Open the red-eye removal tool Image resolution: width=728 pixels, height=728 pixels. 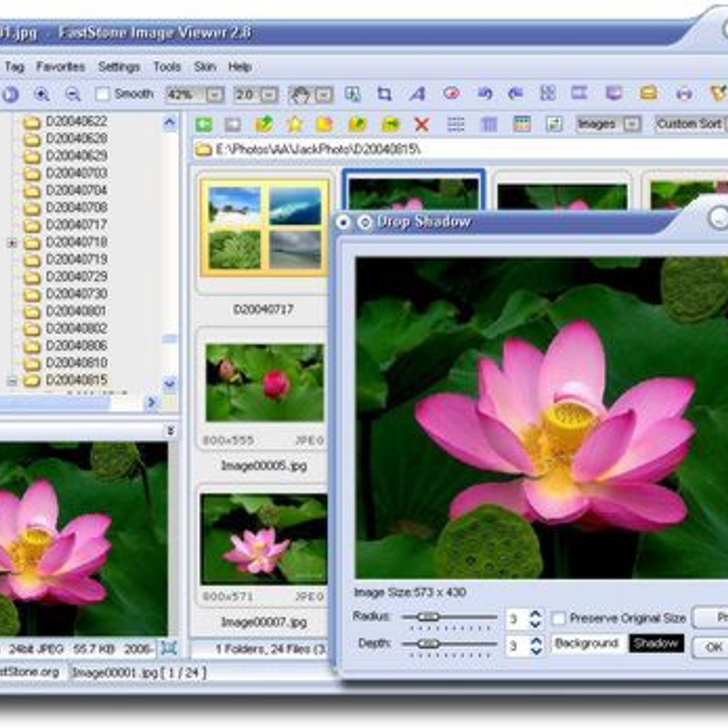pos(451,93)
